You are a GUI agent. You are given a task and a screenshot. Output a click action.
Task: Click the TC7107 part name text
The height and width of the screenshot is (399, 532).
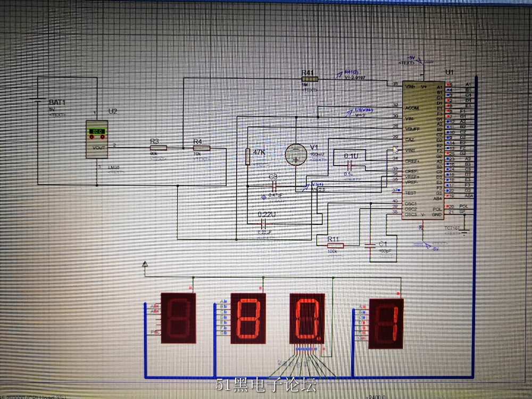(x=452, y=228)
